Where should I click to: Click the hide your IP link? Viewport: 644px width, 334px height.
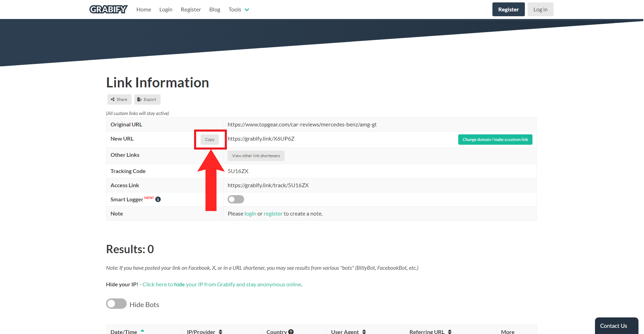(x=222, y=285)
